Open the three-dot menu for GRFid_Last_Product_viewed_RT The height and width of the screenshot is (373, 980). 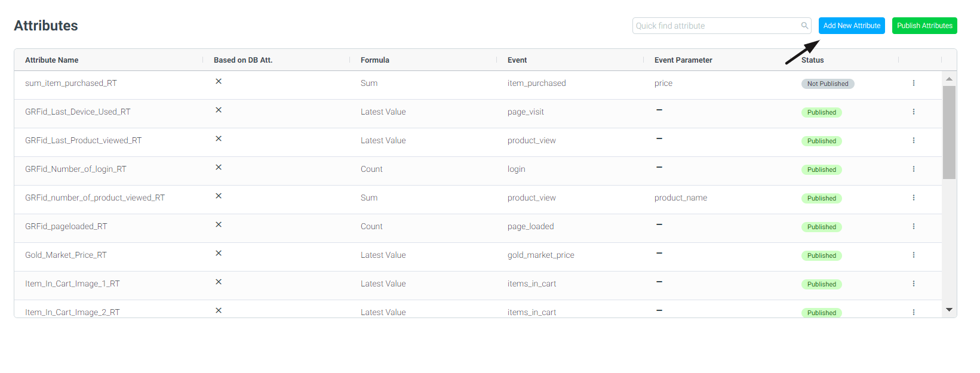click(x=914, y=140)
